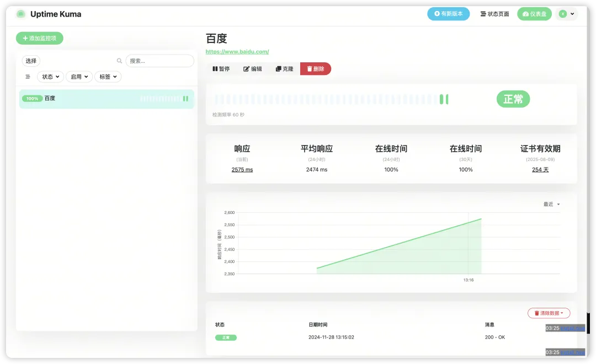The width and height of the screenshot is (596, 364).
Task: Click the 2474 ms average response value
Action: click(317, 170)
